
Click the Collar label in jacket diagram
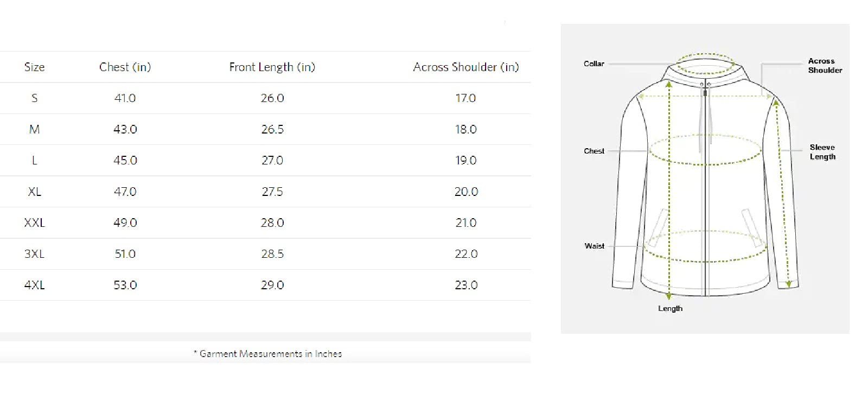(593, 64)
